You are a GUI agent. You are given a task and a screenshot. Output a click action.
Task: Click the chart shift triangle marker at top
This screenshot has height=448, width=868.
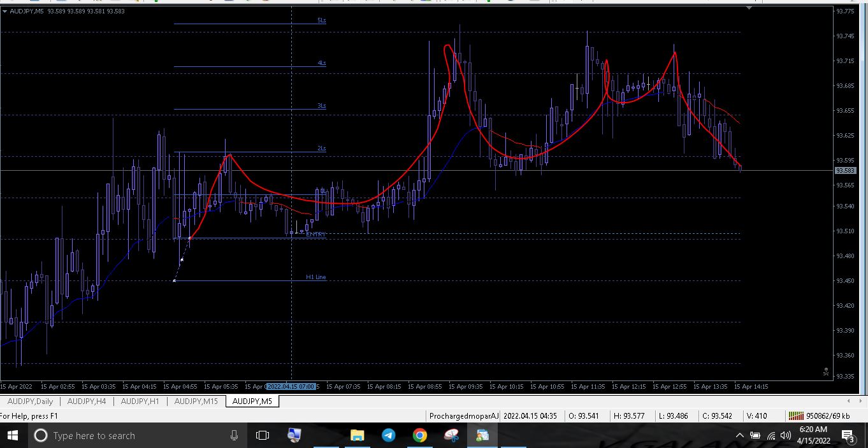(x=749, y=8)
